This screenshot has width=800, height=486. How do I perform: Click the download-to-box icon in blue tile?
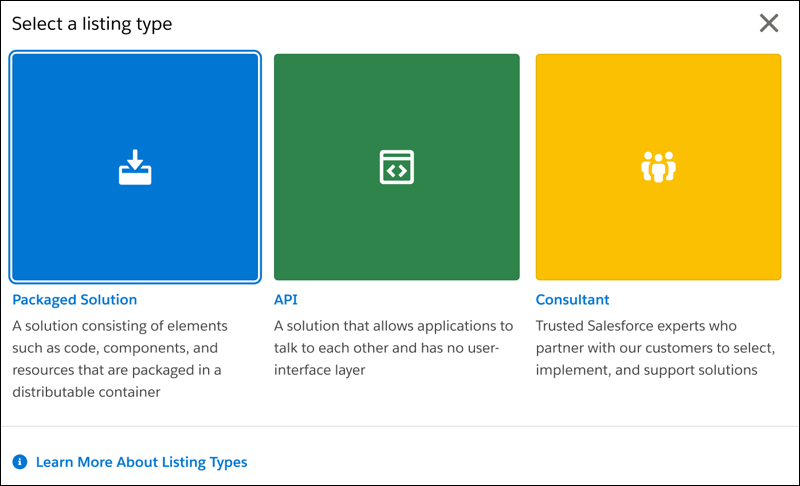tap(135, 167)
